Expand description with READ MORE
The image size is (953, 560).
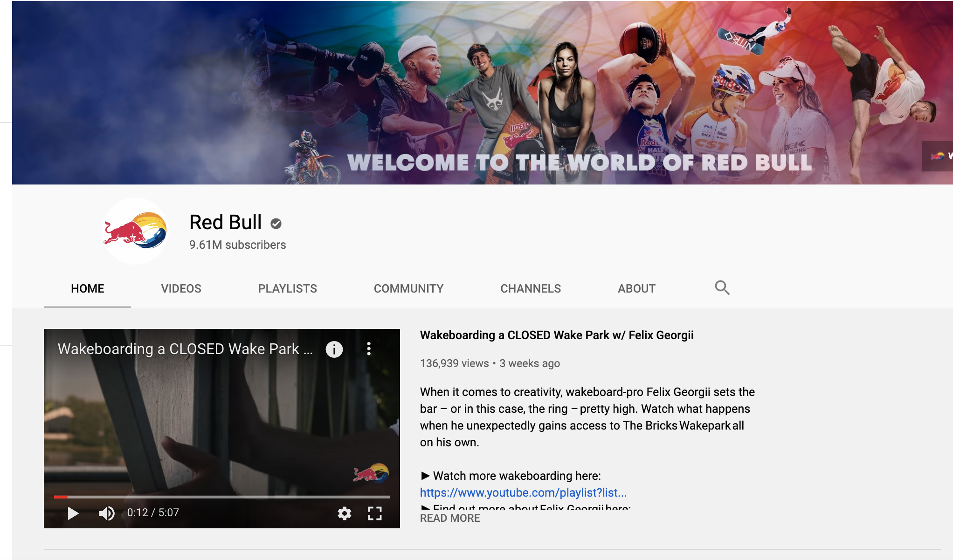click(x=450, y=518)
